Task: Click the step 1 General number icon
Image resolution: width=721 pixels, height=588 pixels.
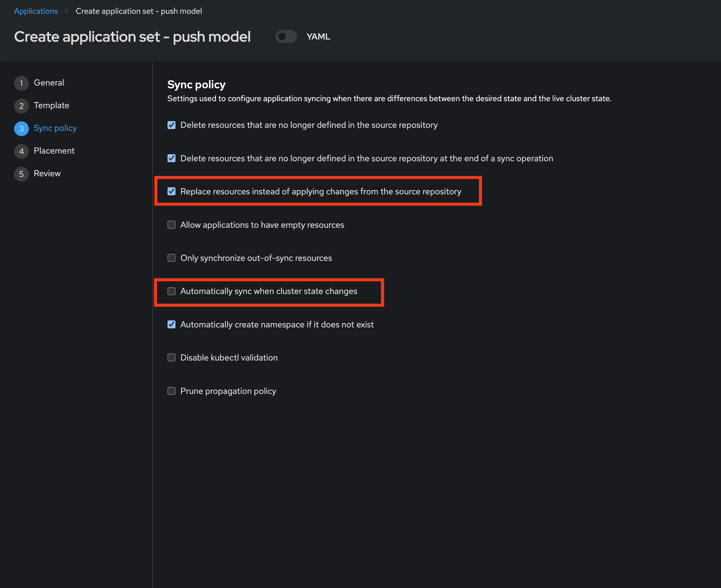Action: (x=21, y=83)
